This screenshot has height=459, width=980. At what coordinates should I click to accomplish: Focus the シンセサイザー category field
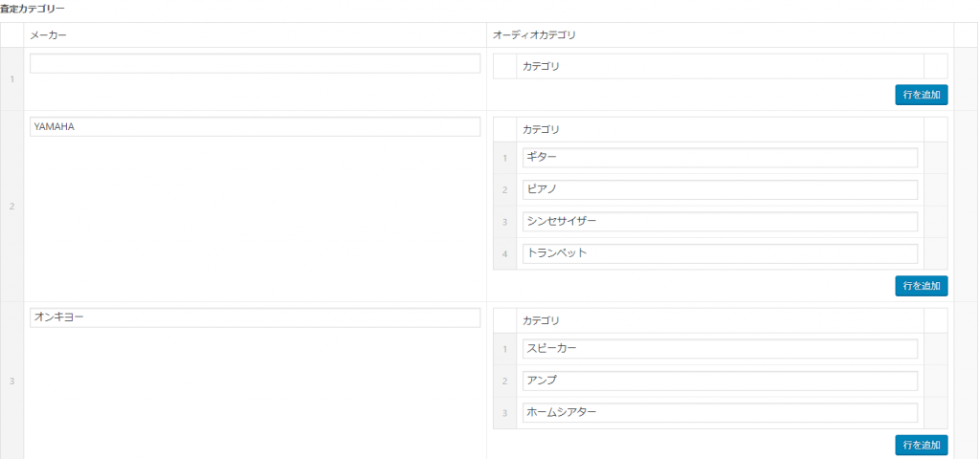click(x=720, y=222)
